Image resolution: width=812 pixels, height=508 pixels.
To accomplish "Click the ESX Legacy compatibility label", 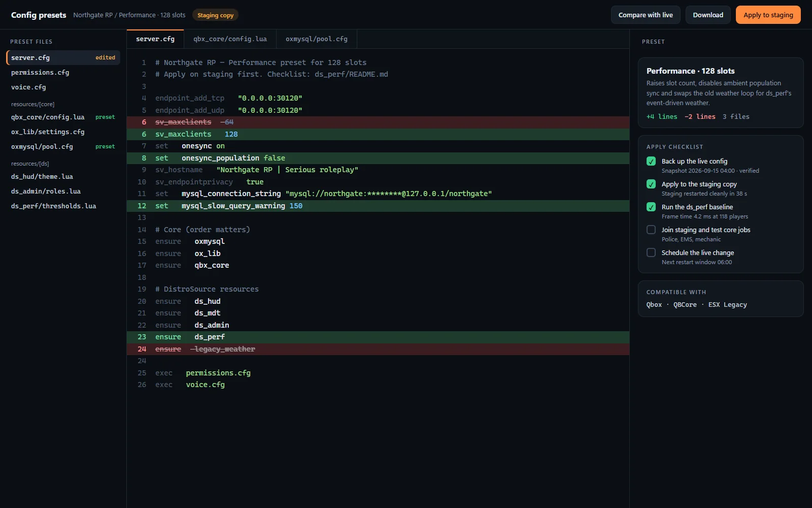I will 728,305.
